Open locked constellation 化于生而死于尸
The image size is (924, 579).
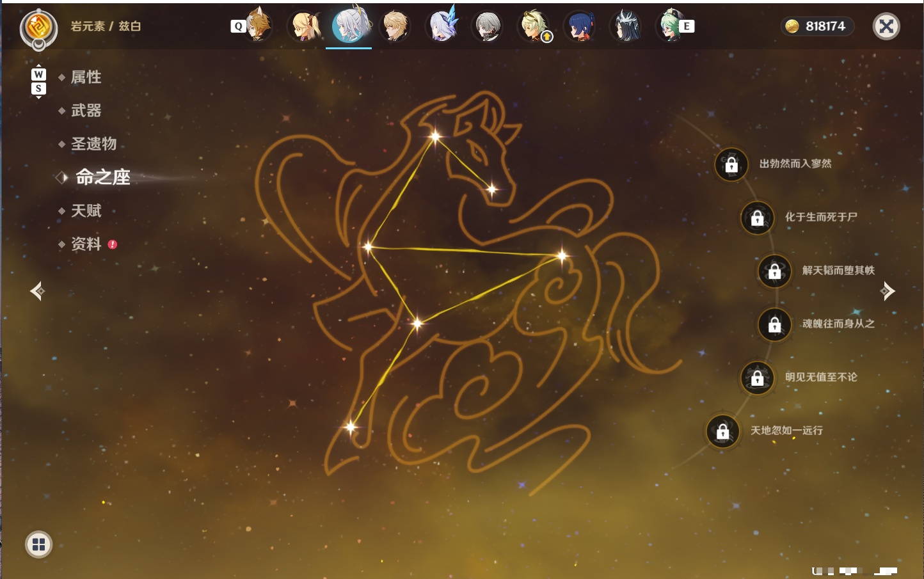(x=757, y=218)
